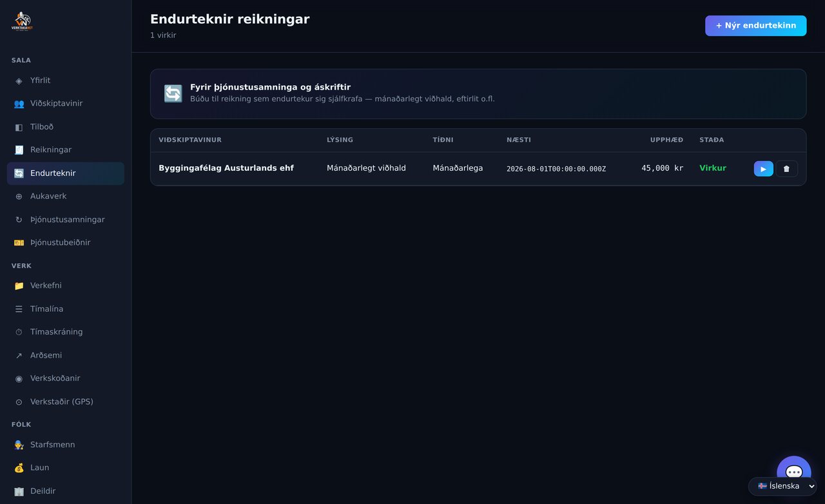The width and height of the screenshot is (825, 504).
Task: Click the Viðskiptavinur column header
Action: point(190,140)
